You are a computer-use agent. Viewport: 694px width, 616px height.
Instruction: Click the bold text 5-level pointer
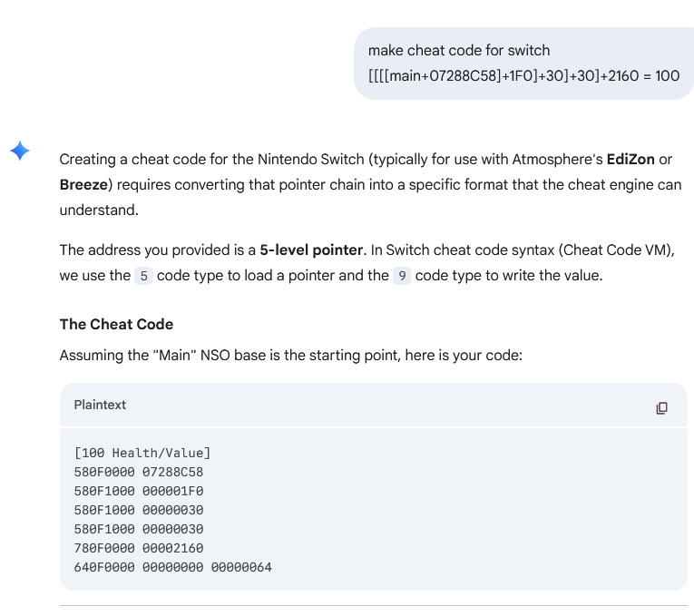click(x=311, y=250)
